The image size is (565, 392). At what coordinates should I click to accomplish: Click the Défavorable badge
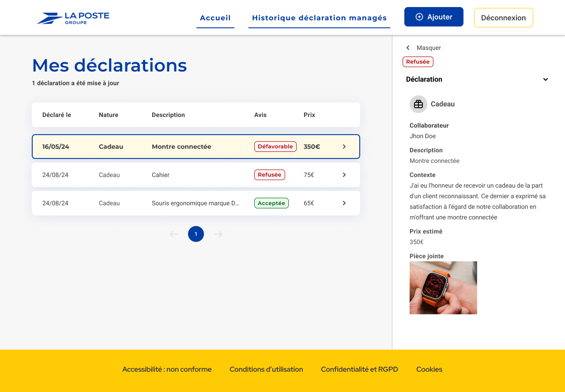click(x=275, y=147)
